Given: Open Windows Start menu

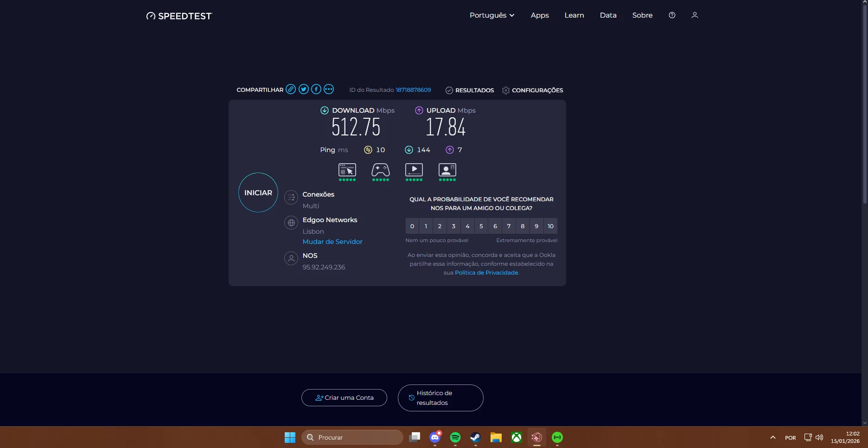Looking at the screenshot, I should [290, 437].
